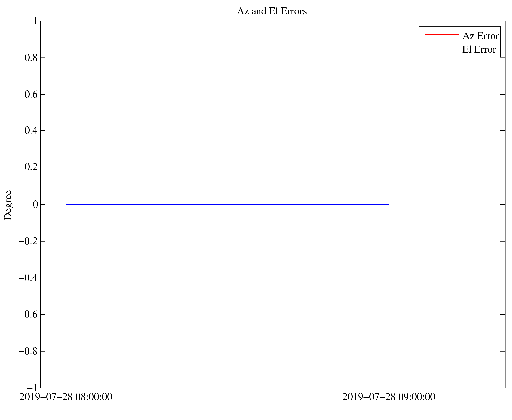The width and height of the screenshot is (512, 420).
Task: Click the 09:00:00 x-axis tick label
Action: tap(389, 397)
